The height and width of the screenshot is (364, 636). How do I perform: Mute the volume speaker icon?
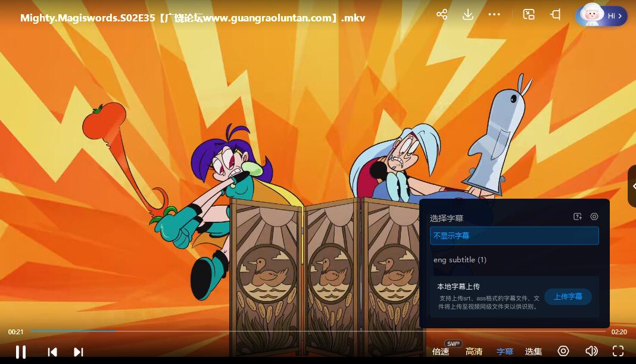tap(591, 351)
